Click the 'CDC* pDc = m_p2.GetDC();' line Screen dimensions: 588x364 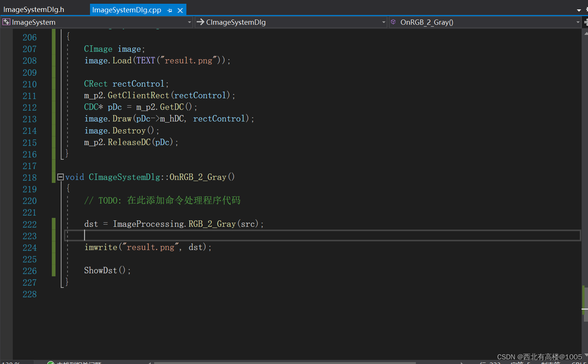(141, 107)
